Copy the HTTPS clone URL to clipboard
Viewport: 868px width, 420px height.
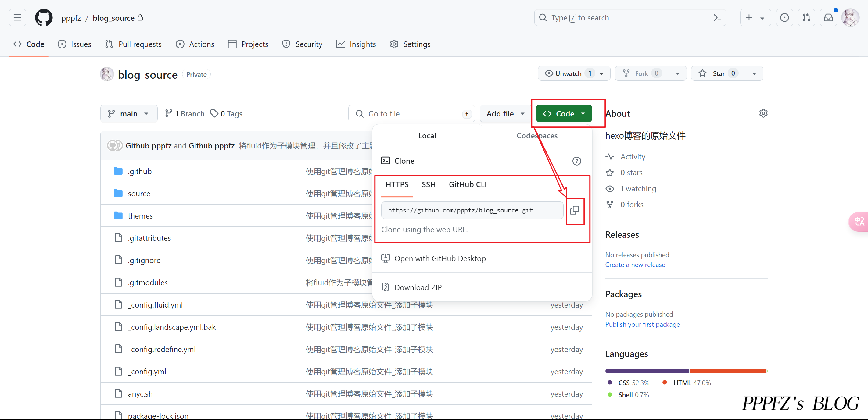(574, 210)
